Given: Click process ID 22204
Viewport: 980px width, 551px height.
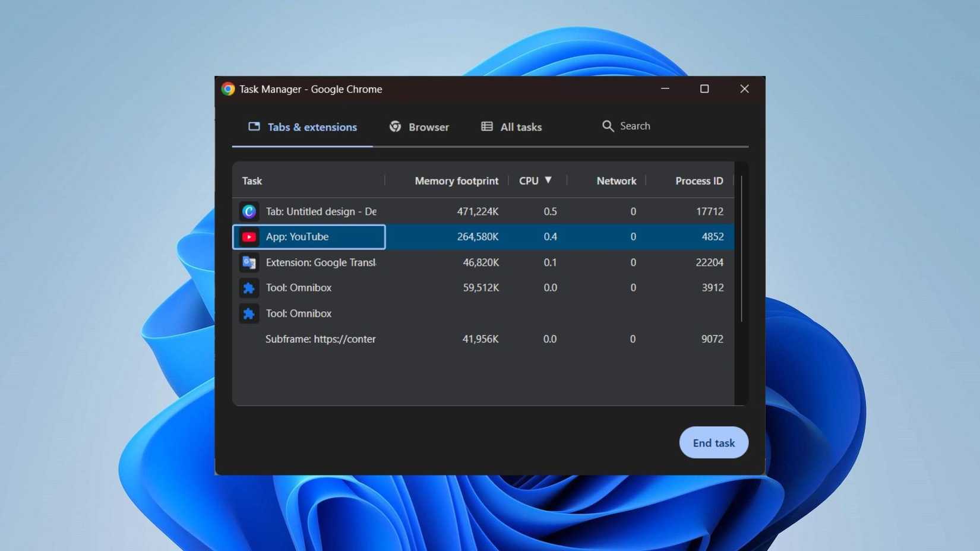Looking at the screenshot, I should [709, 262].
